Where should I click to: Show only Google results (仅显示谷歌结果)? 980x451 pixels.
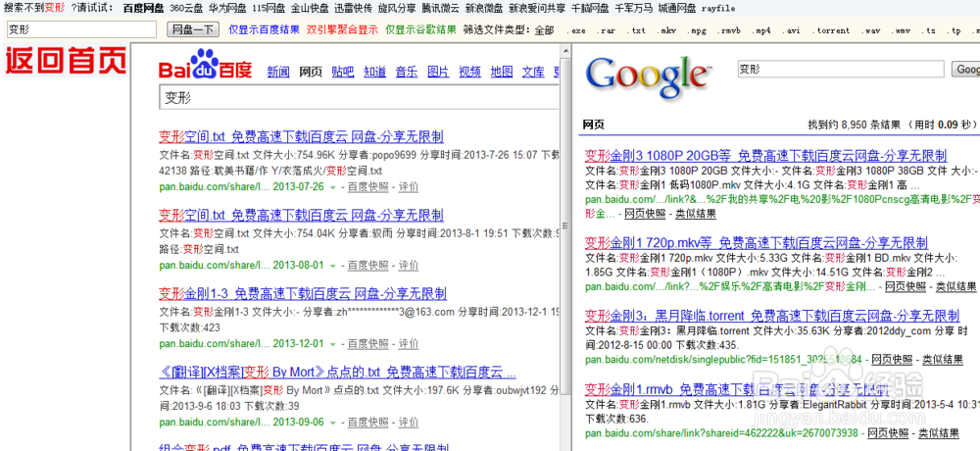(x=420, y=30)
